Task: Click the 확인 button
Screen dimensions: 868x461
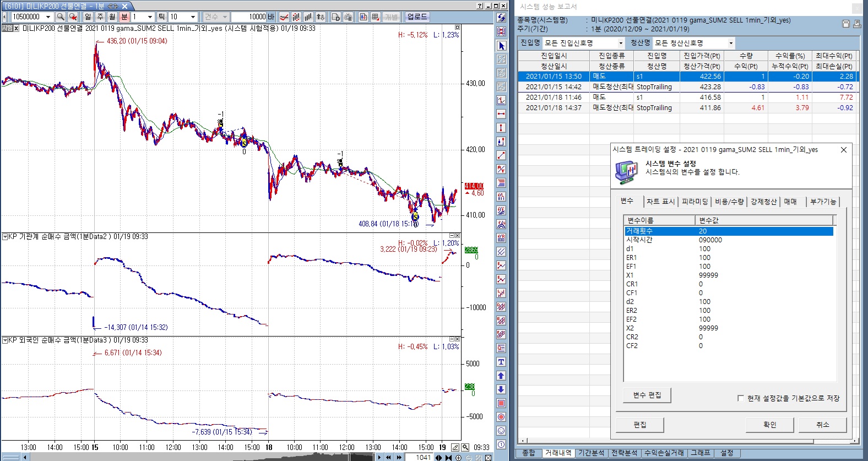Action: (x=769, y=425)
